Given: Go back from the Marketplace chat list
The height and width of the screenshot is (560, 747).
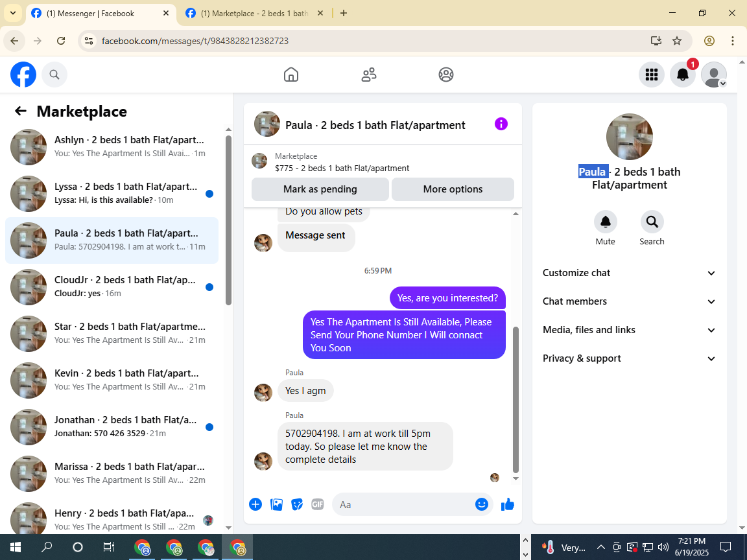Looking at the screenshot, I should (x=21, y=111).
